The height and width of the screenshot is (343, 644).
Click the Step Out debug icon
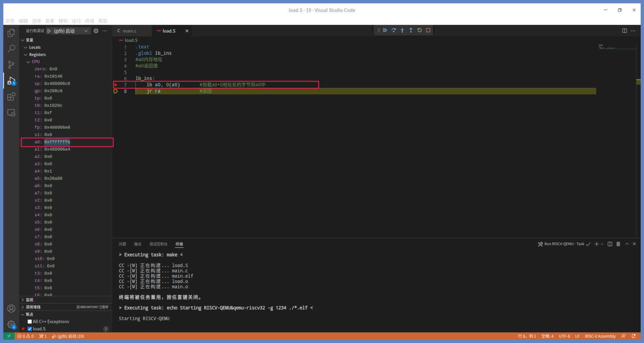click(x=411, y=30)
